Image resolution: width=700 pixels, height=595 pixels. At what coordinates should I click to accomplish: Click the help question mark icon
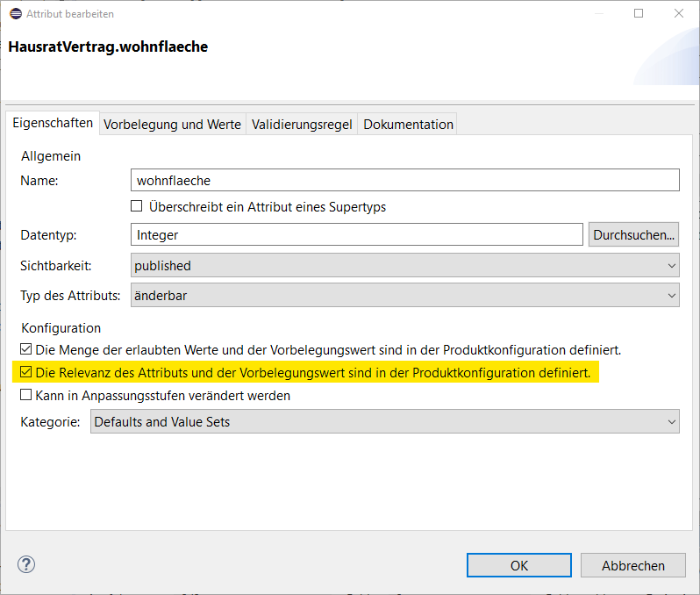point(26,564)
